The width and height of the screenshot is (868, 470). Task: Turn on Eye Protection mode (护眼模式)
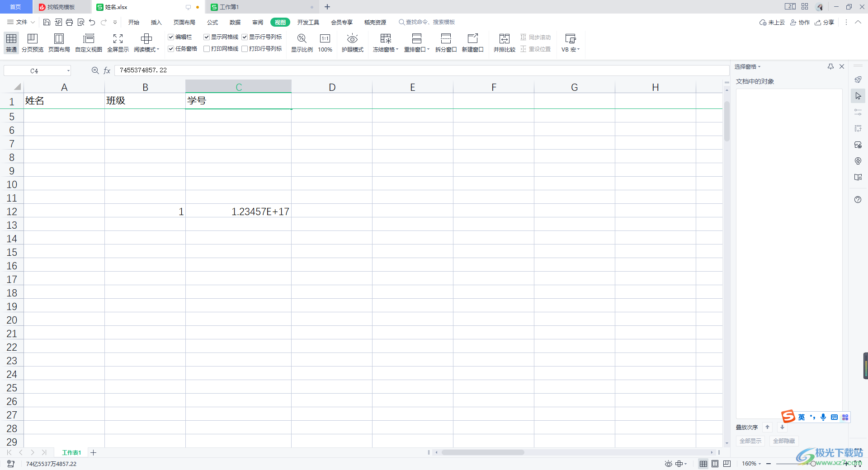click(x=353, y=43)
